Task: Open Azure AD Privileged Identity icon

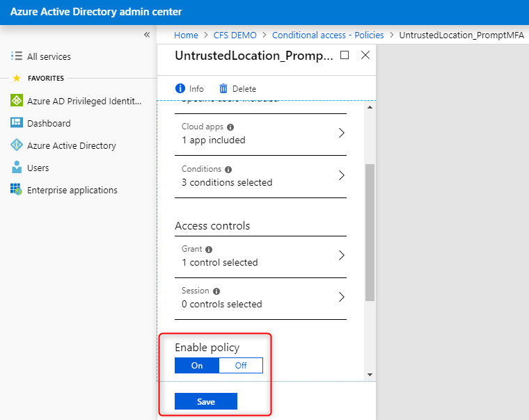Action: [x=17, y=100]
